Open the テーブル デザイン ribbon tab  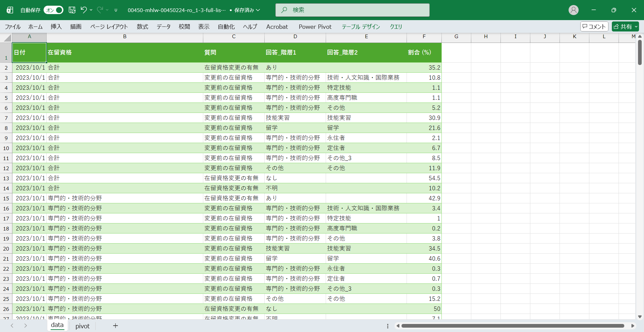(361, 26)
